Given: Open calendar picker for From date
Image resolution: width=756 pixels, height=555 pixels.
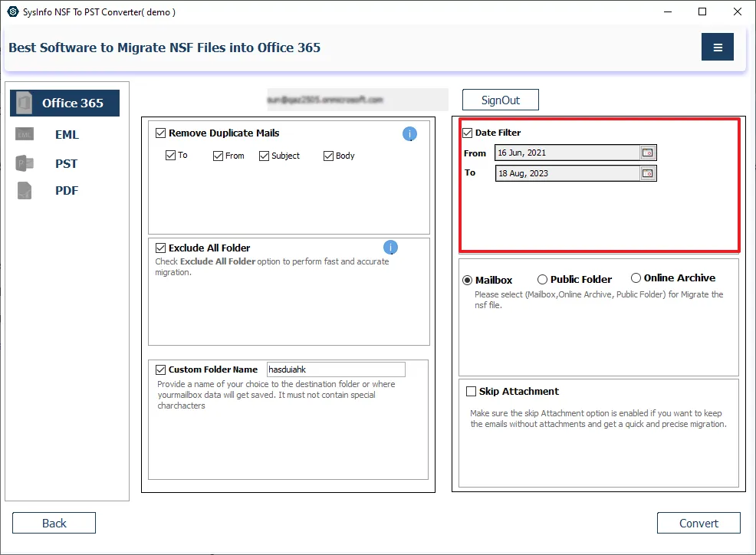Looking at the screenshot, I should [648, 153].
